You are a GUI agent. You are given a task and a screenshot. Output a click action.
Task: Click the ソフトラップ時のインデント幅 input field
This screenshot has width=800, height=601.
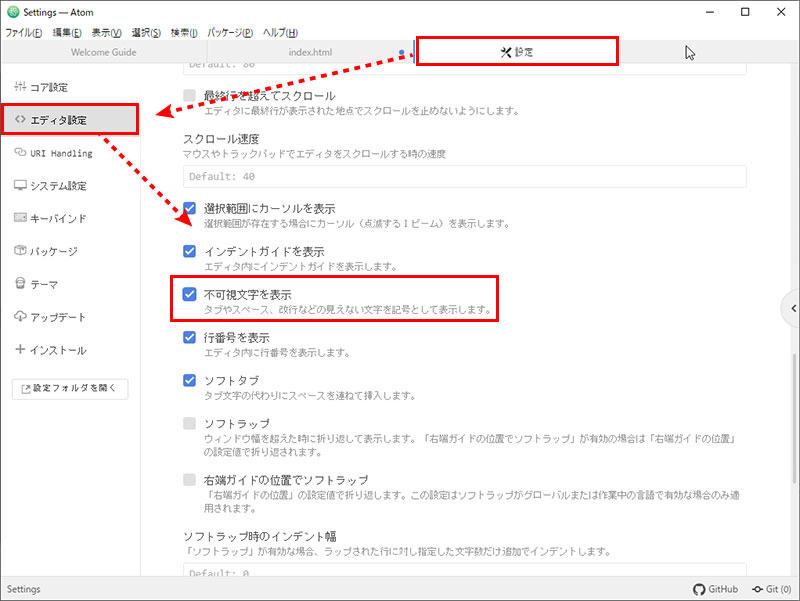pyautogui.click(x=464, y=570)
